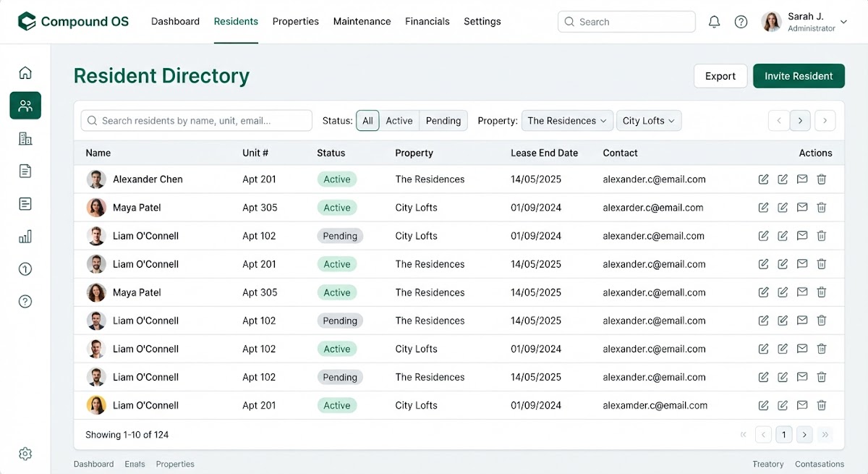The image size is (868, 474).
Task: Click the Invite Resident button
Action: [799, 76]
